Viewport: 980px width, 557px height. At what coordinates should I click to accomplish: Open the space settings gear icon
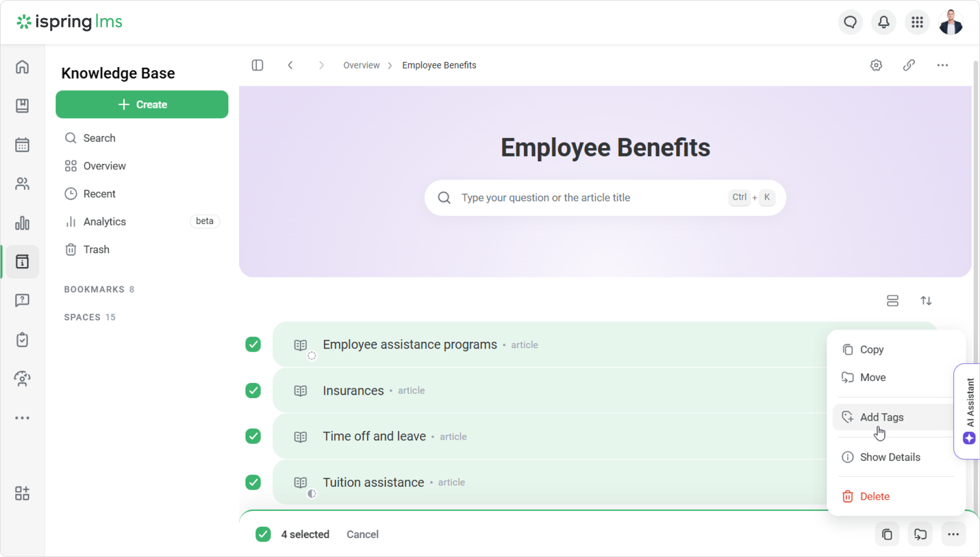tap(876, 65)
